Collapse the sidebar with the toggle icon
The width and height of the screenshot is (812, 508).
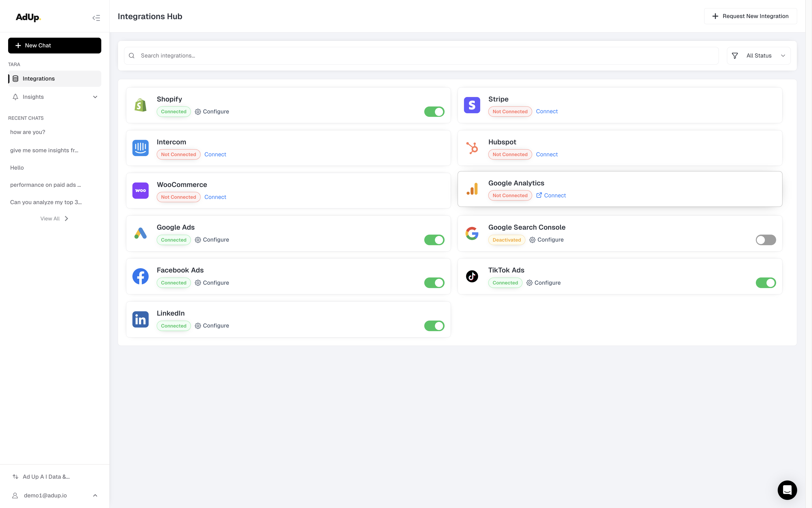pyautogui.click(x=96, y=18)
